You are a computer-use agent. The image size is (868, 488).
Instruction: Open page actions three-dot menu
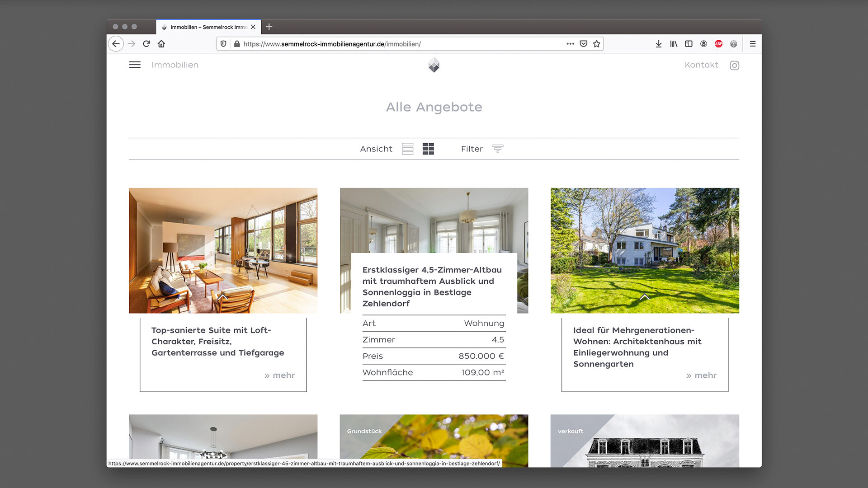[x=570, y=44]
